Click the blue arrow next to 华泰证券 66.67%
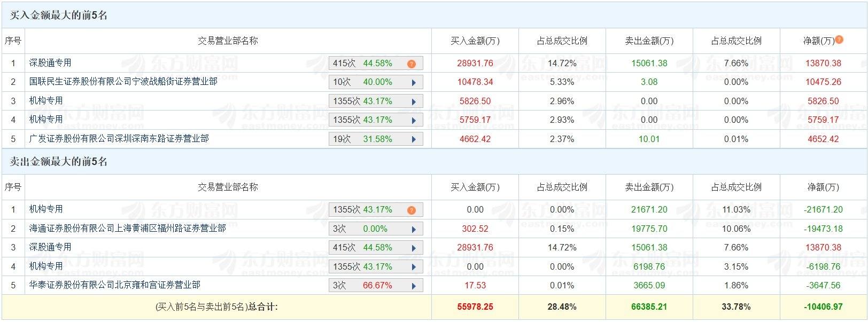Image resolution: width=868 pixels, height=322 pixels. [x=413, y=285]
